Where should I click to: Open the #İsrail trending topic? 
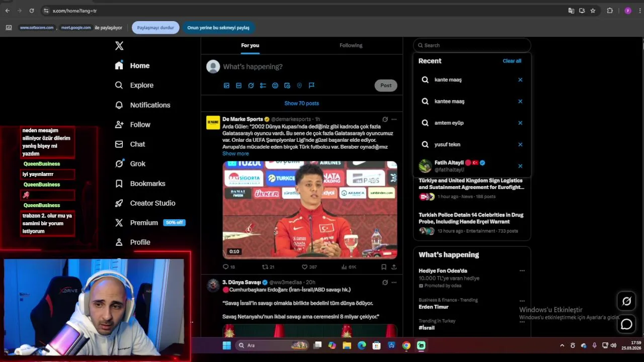(427, 328)
